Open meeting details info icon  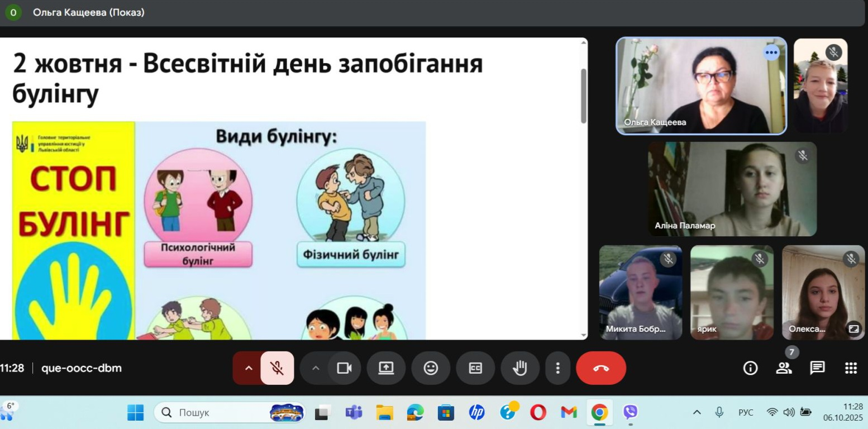coord(750,368)
